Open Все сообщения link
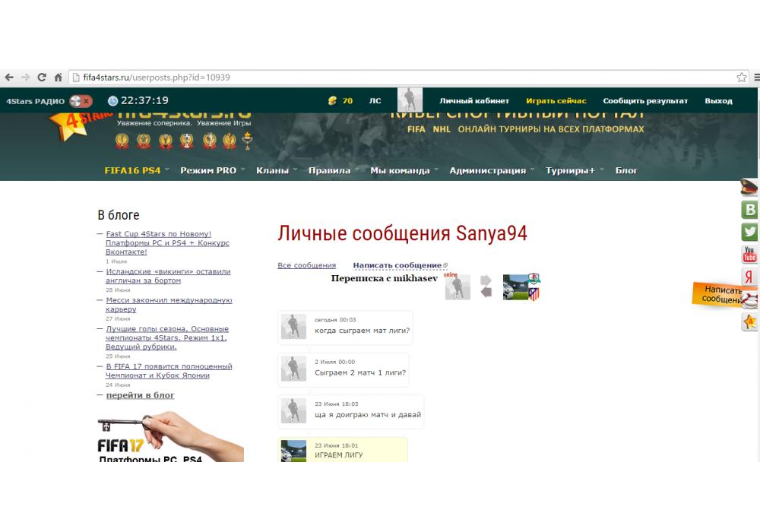Image resolution: width=760 pixels, height=532 pixels. point(306,265)
